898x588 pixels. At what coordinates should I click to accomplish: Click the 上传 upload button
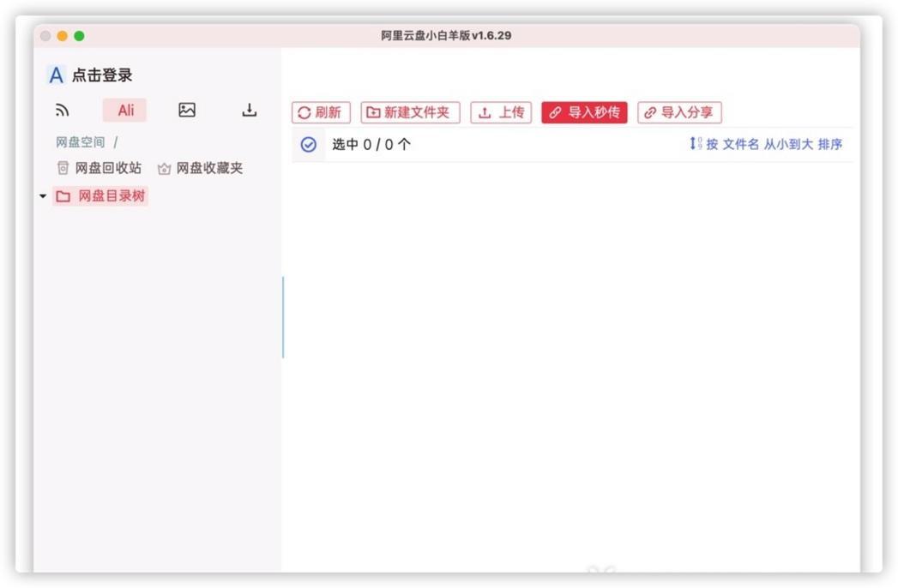(x=501, y=112)
